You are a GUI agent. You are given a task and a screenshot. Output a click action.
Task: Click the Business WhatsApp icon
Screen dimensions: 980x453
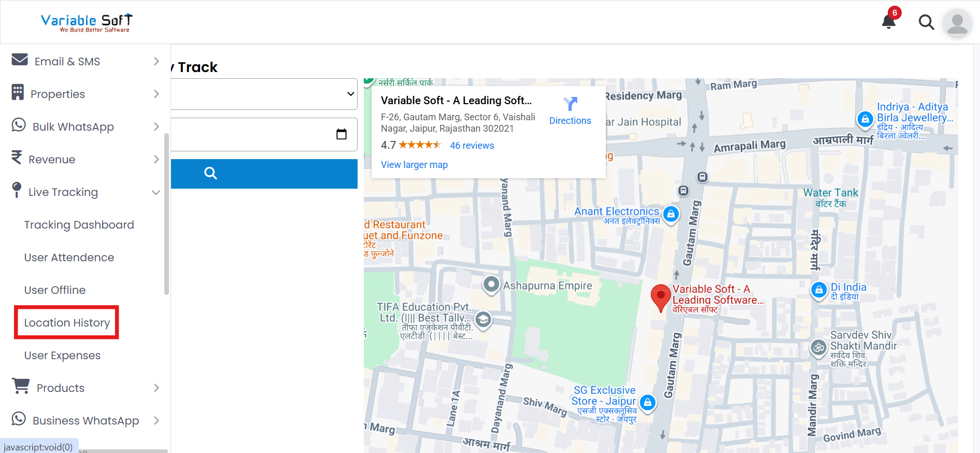[x=19, y=419]
